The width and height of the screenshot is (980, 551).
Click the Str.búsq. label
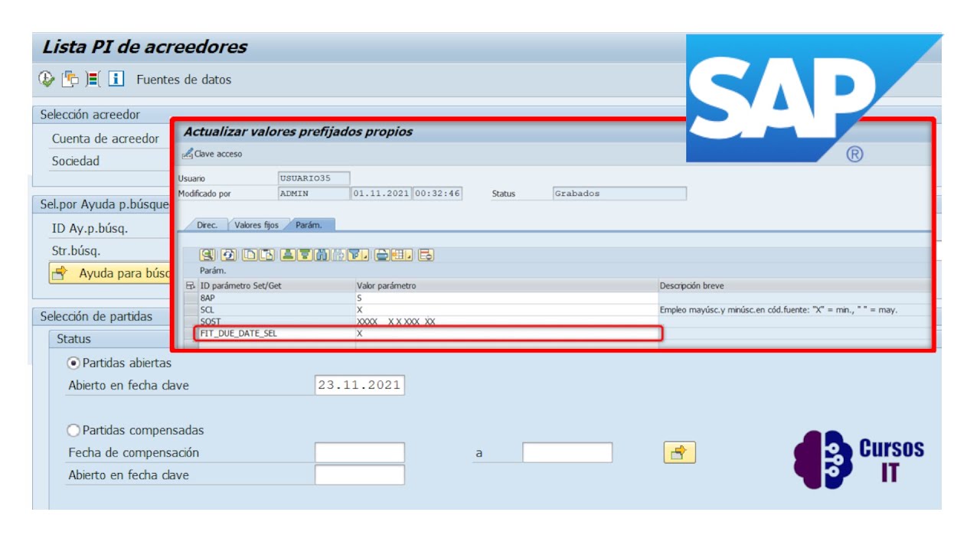pyautogui.click(x=77, y=250)
